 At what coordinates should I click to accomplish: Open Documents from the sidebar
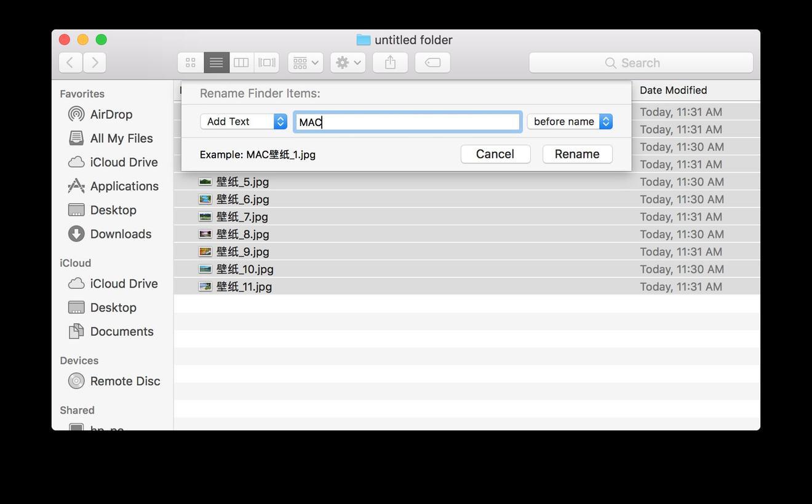click(x=122, y=331)
